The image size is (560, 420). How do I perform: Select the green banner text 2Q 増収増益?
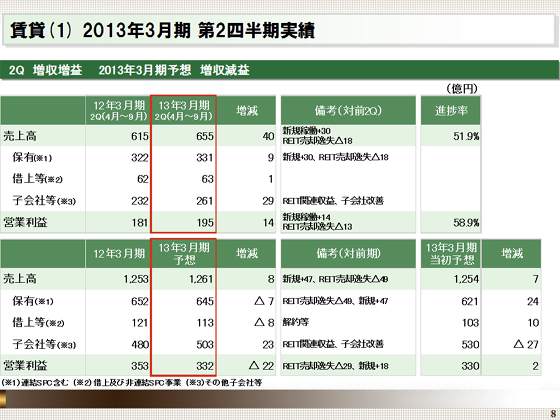45,70
